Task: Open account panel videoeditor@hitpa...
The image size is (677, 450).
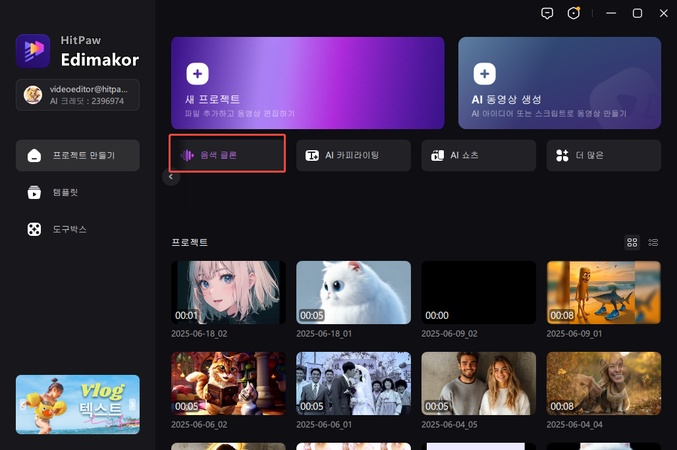Action: coord(78,95)
